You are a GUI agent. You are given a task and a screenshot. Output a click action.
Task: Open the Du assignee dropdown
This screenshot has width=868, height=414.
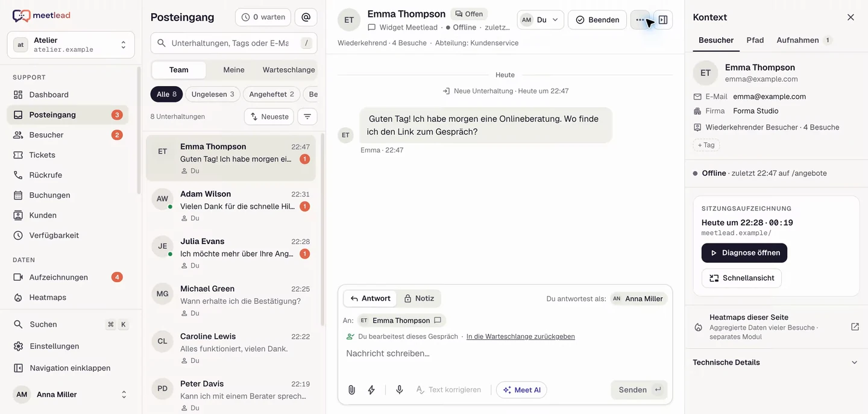tap(541, 20)
